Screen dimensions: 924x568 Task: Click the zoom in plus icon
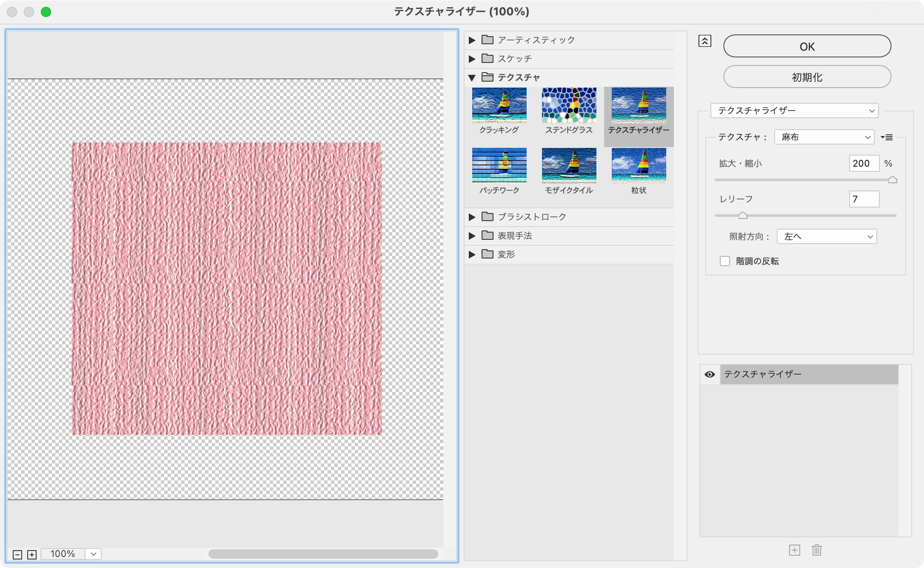point(32,554)
